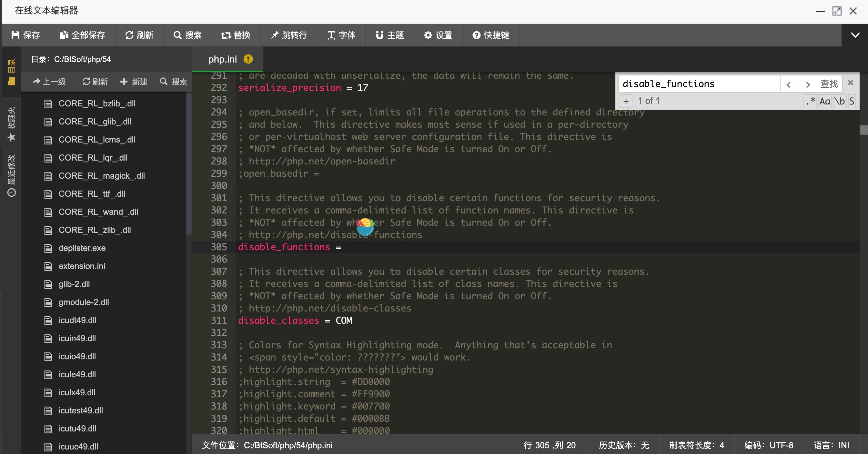
Task: Click the 保存 save button
Action: click(26, 35)
